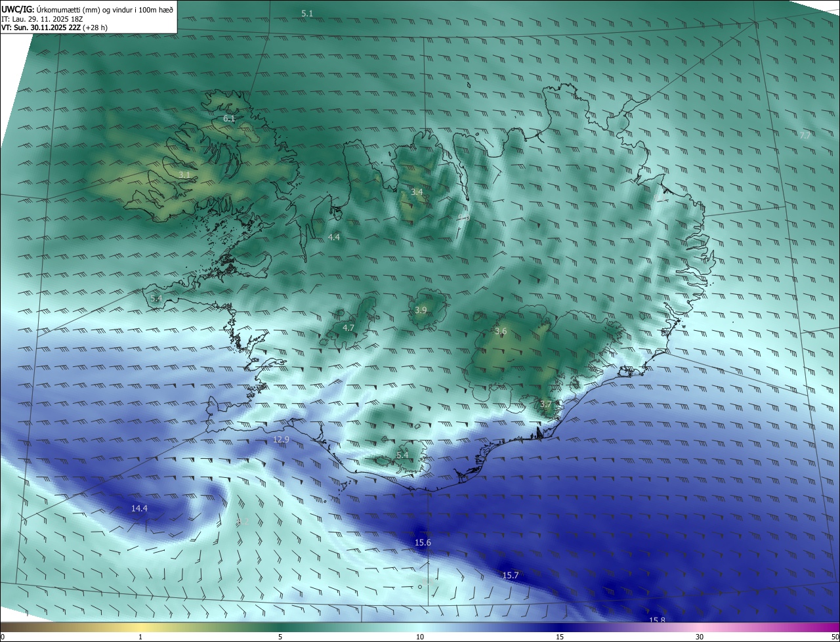Select the 6.1 value label on the map
Viewport: 840px width, 642px height.
point(229,118)
